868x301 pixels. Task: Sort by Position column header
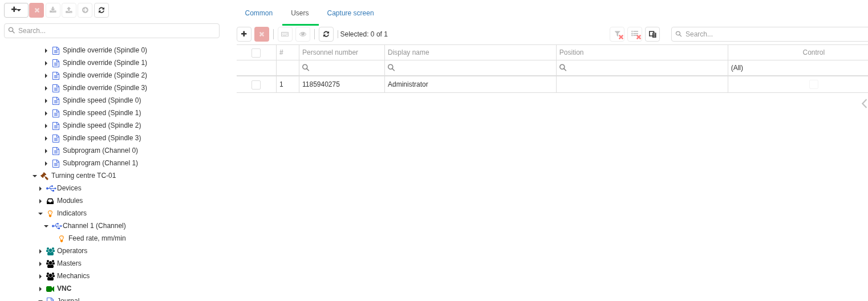click(642, 52)
